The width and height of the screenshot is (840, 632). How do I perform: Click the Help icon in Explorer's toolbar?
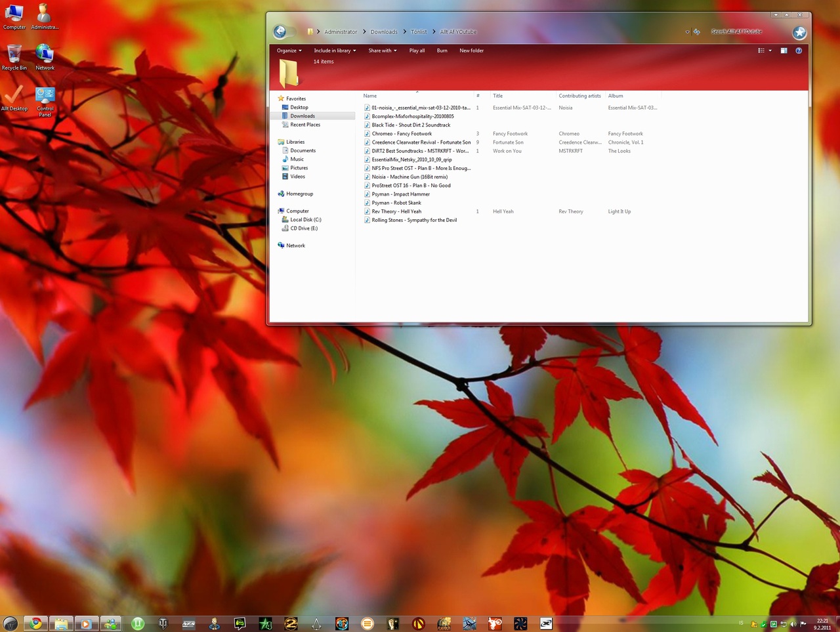coord(799,51)
